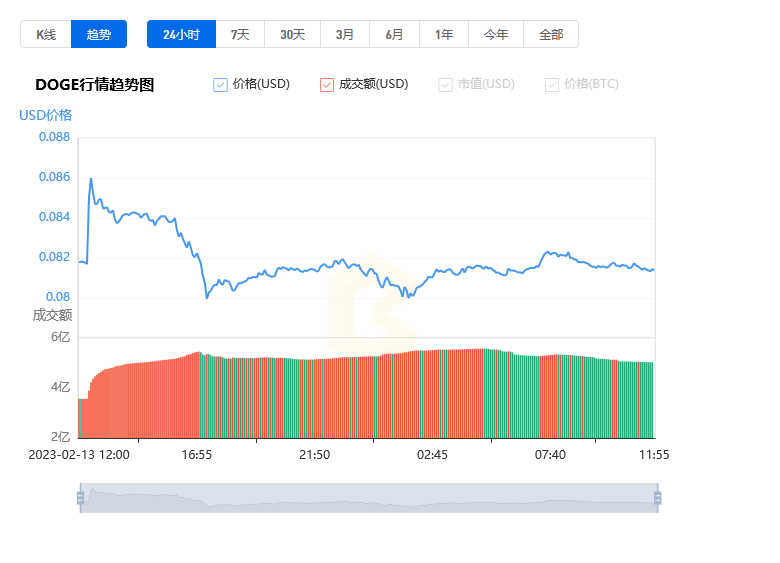Select the 24小时 time range
The image size is (780, 563).
[181, 34]
